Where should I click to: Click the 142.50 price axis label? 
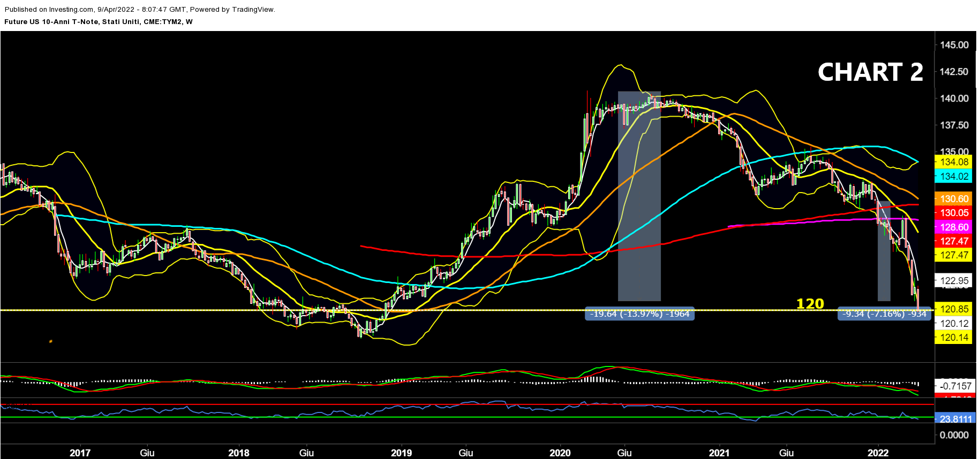[954, 72]
